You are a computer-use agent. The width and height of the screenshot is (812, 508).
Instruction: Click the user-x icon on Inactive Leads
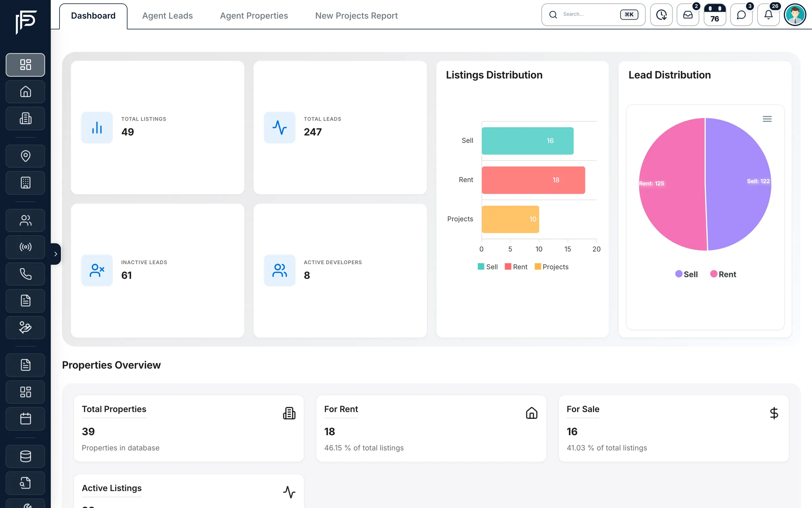tap(97, 270)
